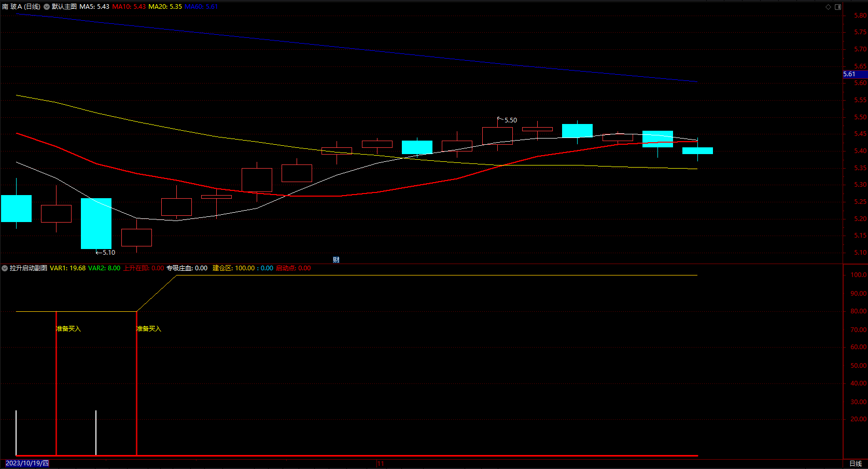
Task: Open the 拉升启动副图 indicator dropdown arrow
Action: [x=5, y=268]
